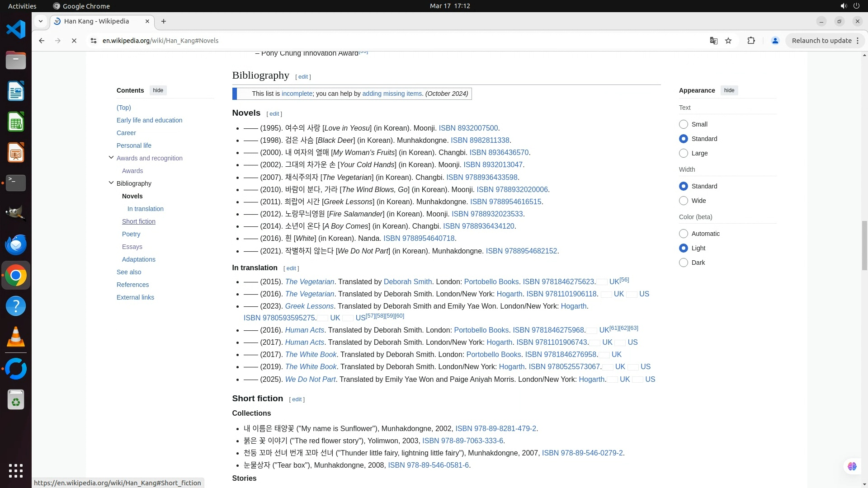The image size is (868, 488).
Task: Click the Google Translate icon in address bar
Action: (x=713, y=41)
